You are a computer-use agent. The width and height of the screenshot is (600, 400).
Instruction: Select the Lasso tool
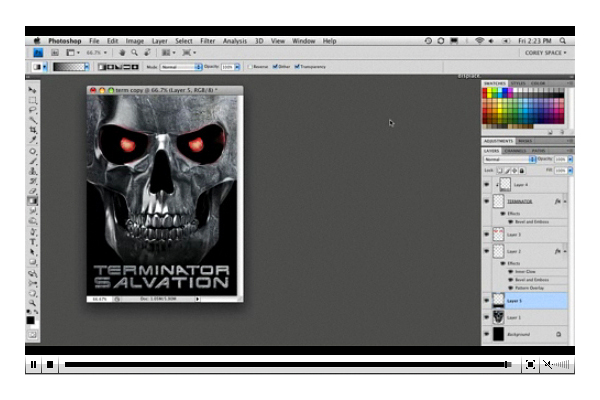click(x=33, y=110)
